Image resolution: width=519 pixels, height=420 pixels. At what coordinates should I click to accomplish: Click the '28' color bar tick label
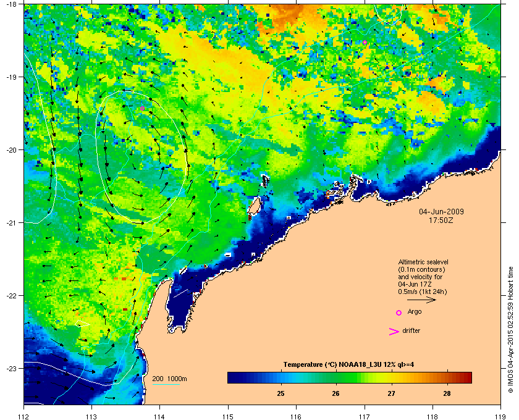(447, 393)
